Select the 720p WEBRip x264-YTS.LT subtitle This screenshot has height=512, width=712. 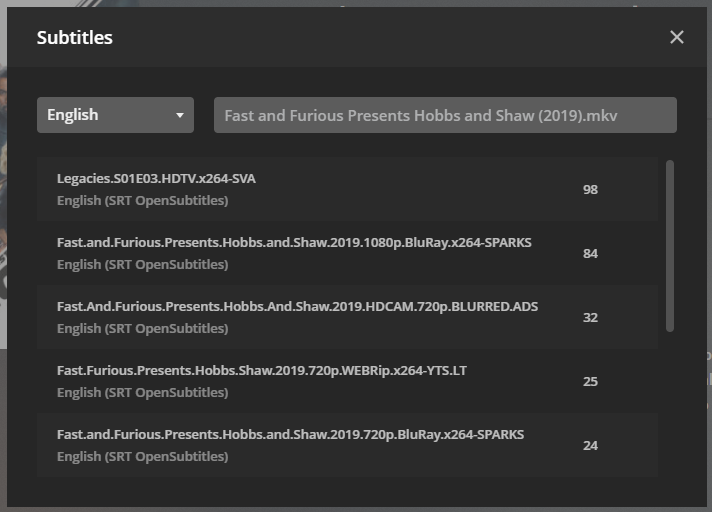click(x=262, y=370)
